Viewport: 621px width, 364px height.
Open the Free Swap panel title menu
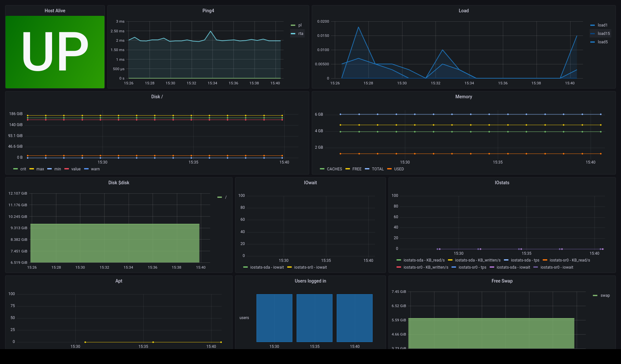point(502,281)
